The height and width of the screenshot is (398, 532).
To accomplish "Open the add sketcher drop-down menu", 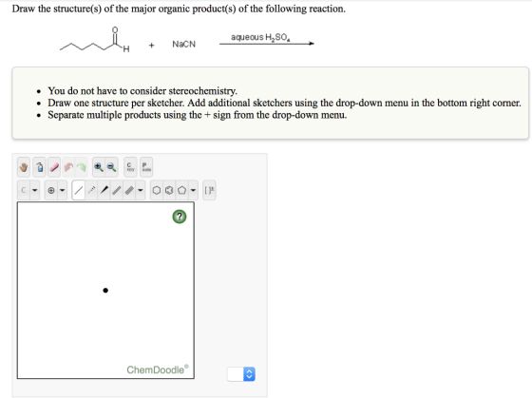I will [x=241, y=374].
